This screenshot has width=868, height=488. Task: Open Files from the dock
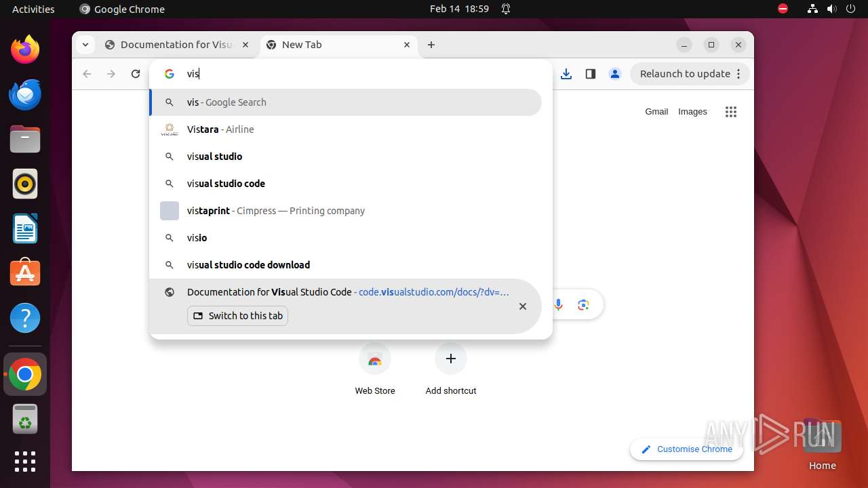click(x=25, y=139)
